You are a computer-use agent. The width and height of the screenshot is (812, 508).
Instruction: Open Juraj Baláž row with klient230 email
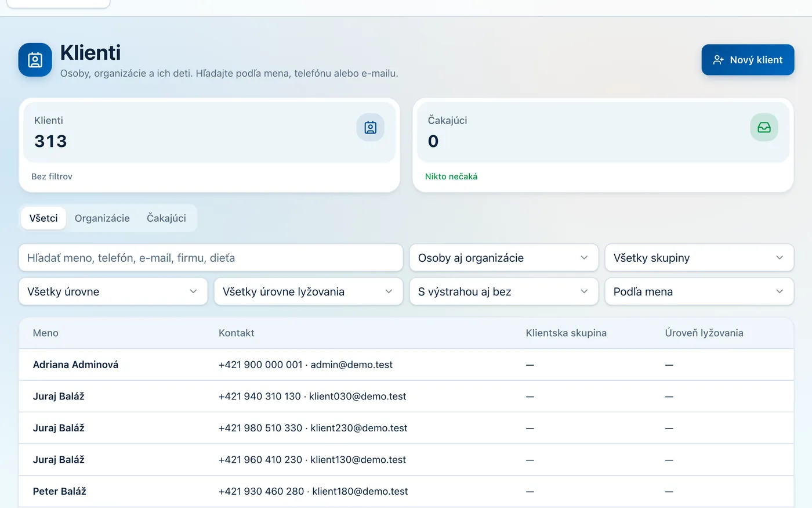(406, 428)
